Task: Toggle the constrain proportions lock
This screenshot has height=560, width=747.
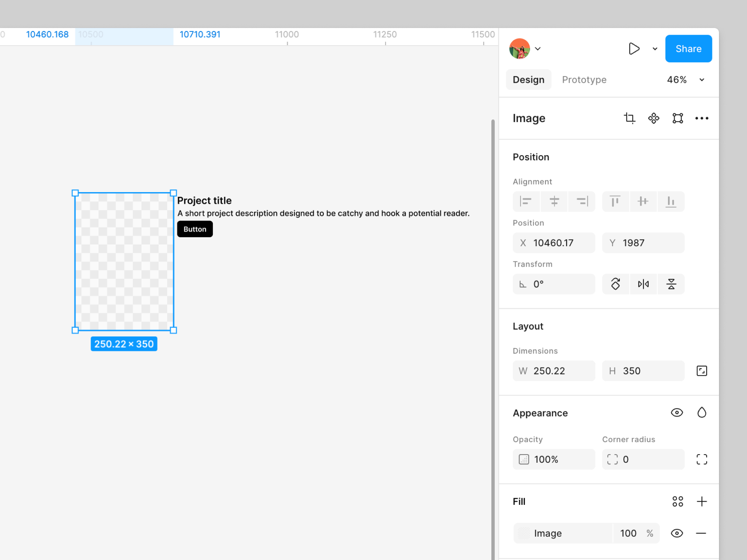Action: (x=701, y=371)
